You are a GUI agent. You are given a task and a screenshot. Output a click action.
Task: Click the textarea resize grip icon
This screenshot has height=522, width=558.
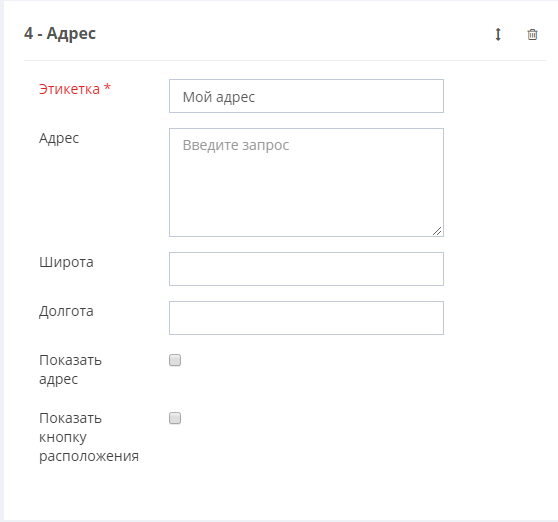(437, 231)
